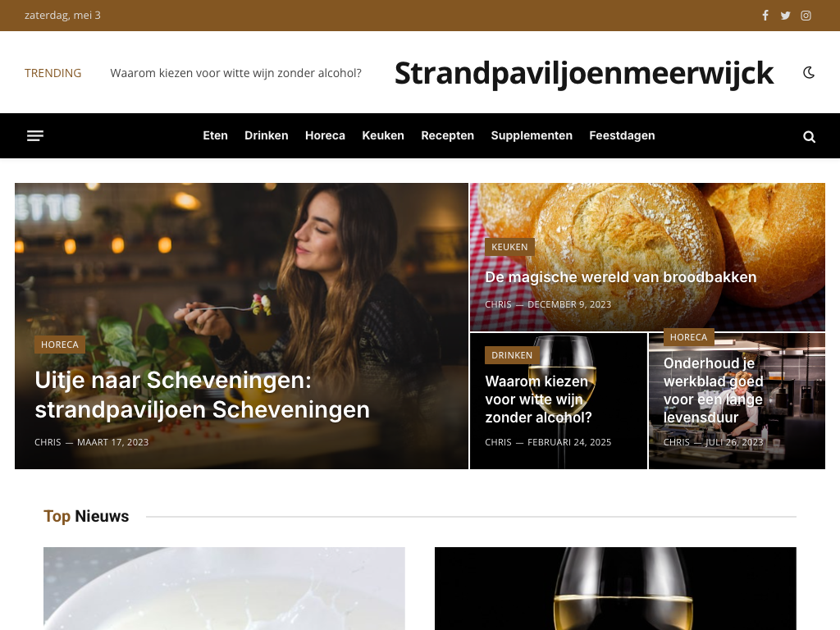Open the Instagram social icon
The image size is (840, 630).
click(806, 16)
